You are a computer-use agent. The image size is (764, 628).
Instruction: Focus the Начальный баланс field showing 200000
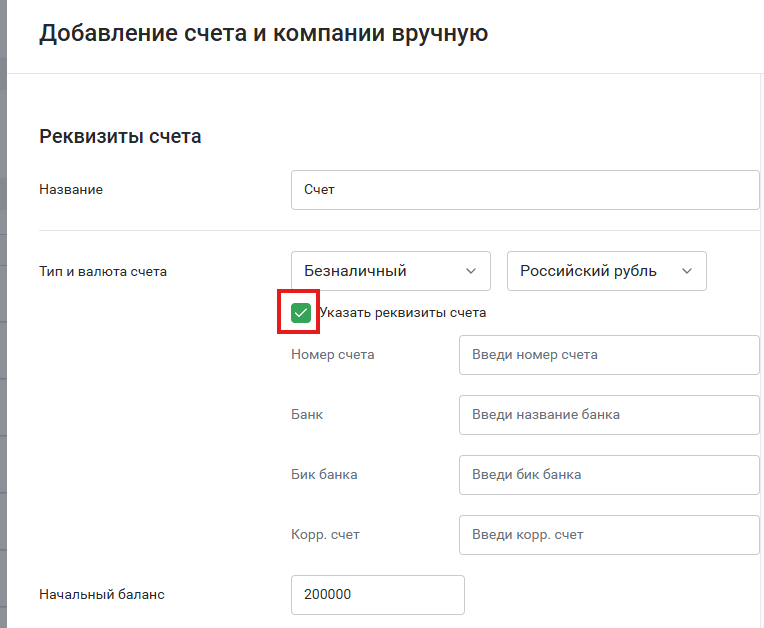pyautogui.click(x=378, y=595)
